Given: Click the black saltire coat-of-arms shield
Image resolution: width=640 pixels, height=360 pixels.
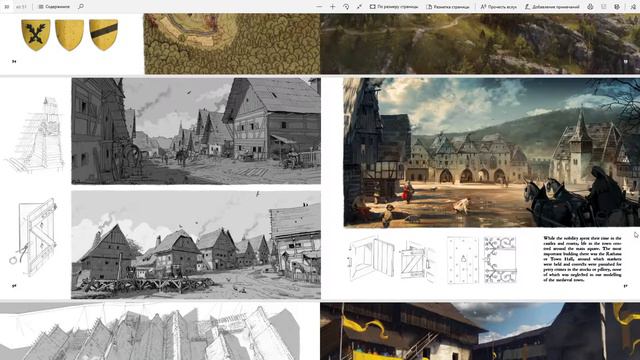Looking at the screenshot, I should click(36, 35).
